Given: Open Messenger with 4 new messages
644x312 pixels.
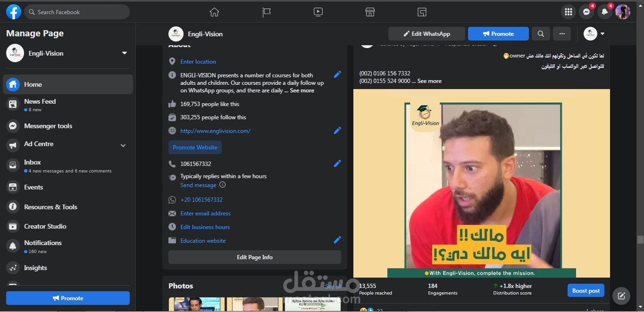Looking at the screenshot, I should point(586,12).
